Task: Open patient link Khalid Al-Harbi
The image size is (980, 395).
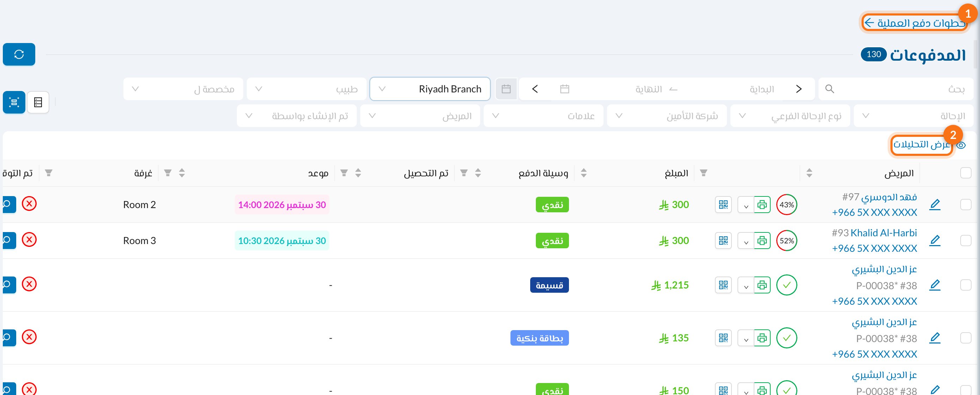Action: (x=883, y=233)
